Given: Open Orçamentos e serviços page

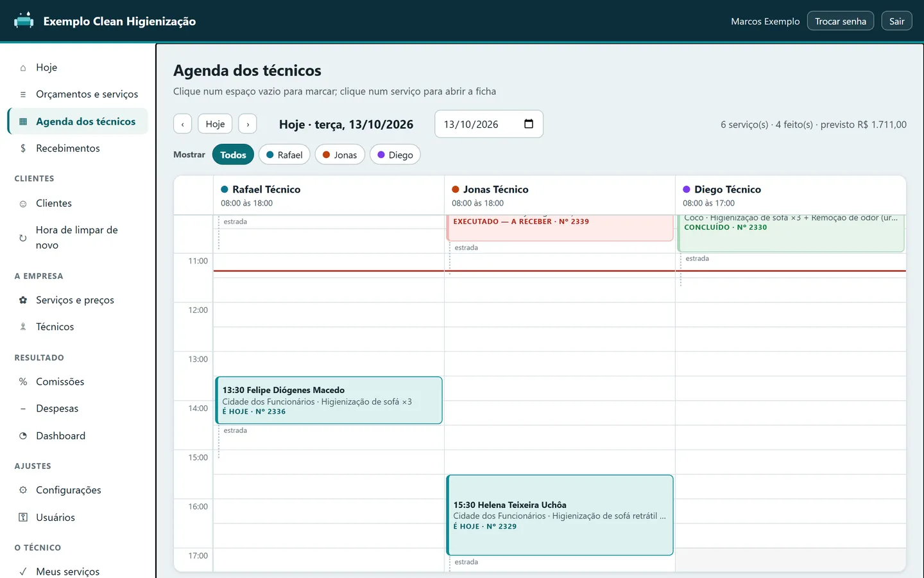Looking at the screenshot, I should coord(78,94).
